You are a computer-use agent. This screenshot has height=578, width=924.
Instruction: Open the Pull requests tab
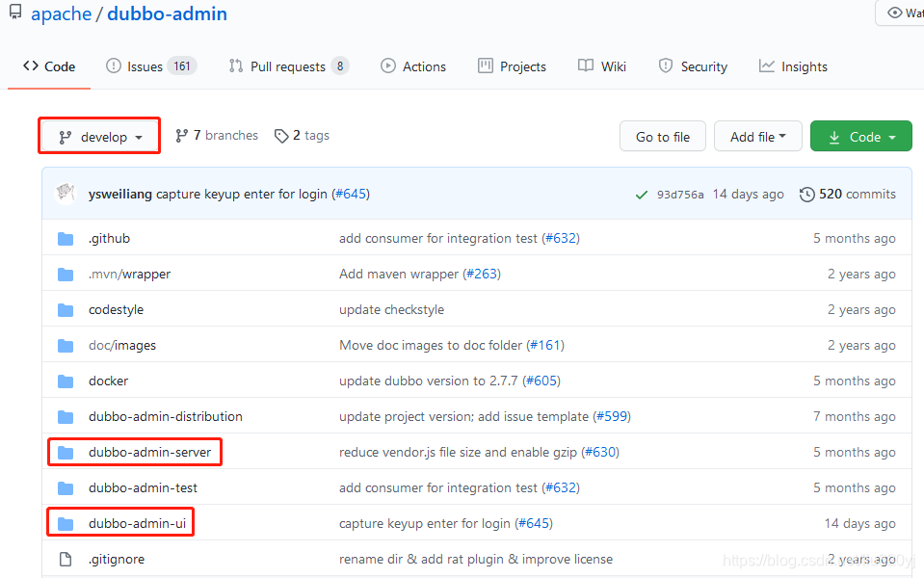pyautogui.click(x=289, y=66)
